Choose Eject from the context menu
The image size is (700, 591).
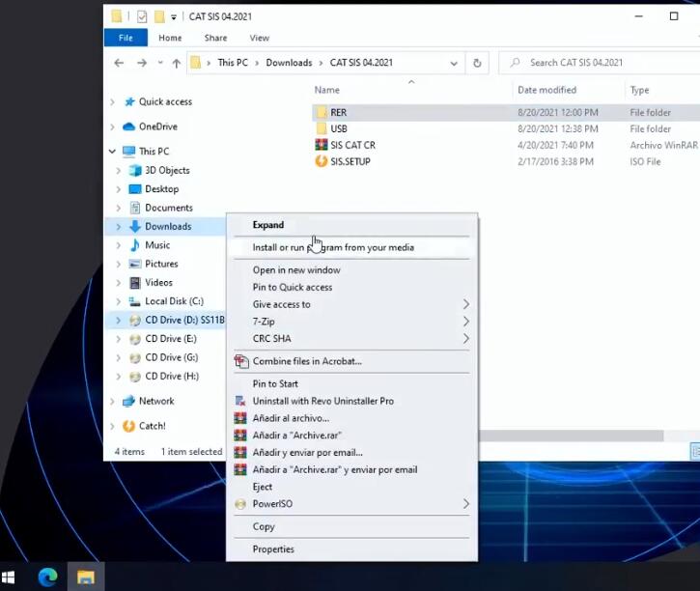pyautogui.click(x=351, y=487)
